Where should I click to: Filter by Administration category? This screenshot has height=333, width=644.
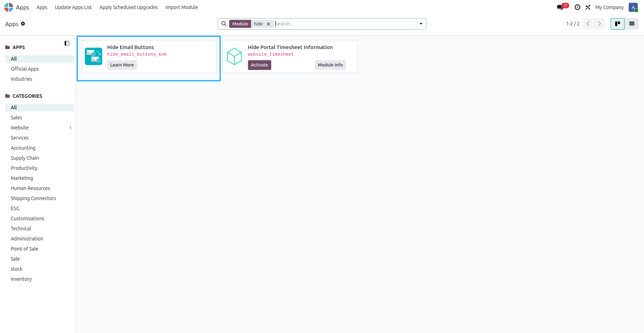pyautogui.click(x=40, y=239)
